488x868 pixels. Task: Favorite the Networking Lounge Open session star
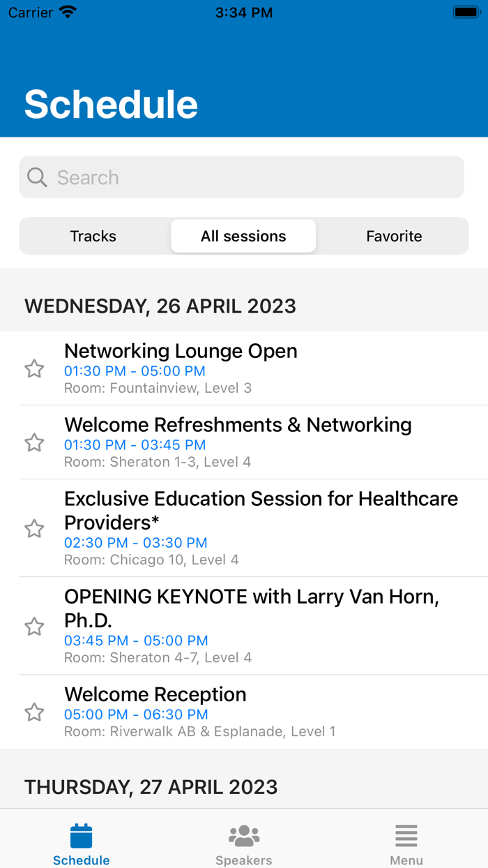click(x=34, y=368)
